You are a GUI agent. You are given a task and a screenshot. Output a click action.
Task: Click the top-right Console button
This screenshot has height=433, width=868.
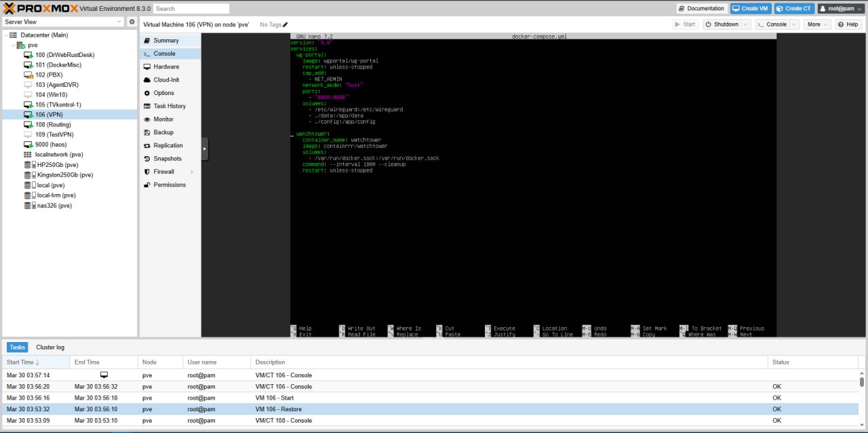click(772, 24)
